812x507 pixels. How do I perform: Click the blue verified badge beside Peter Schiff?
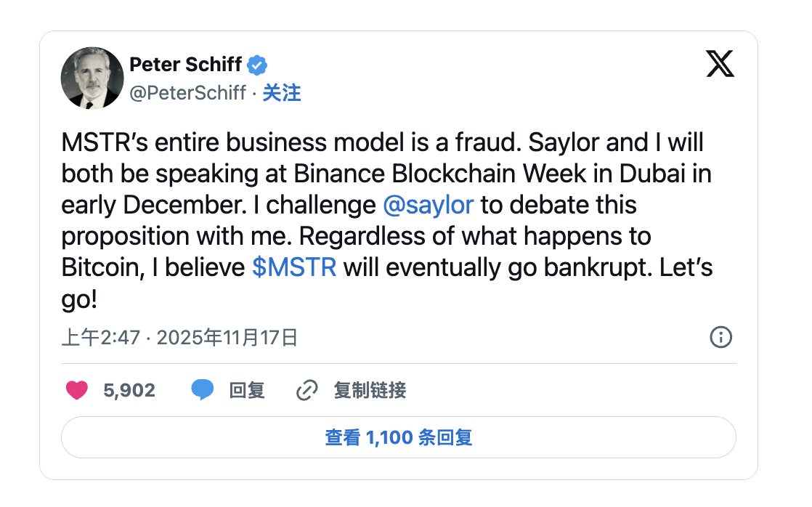click(257, 65)
